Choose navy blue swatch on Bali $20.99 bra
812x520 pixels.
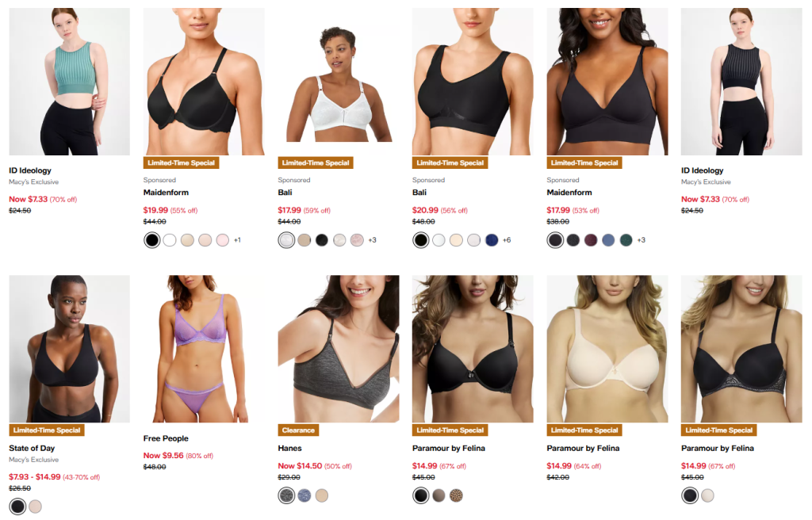[492, 240]
